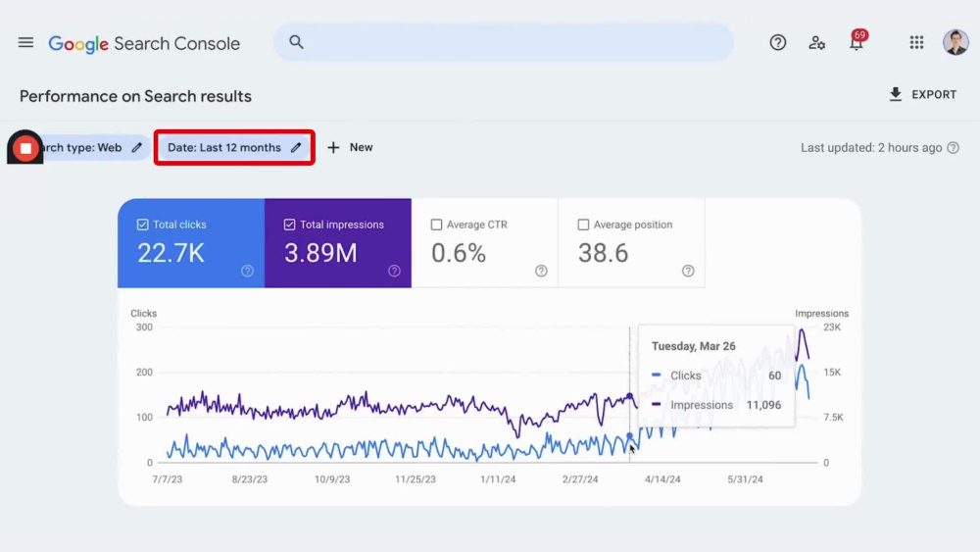
Task: Click the help icon beside Last updated
Action: click(953, 147)
